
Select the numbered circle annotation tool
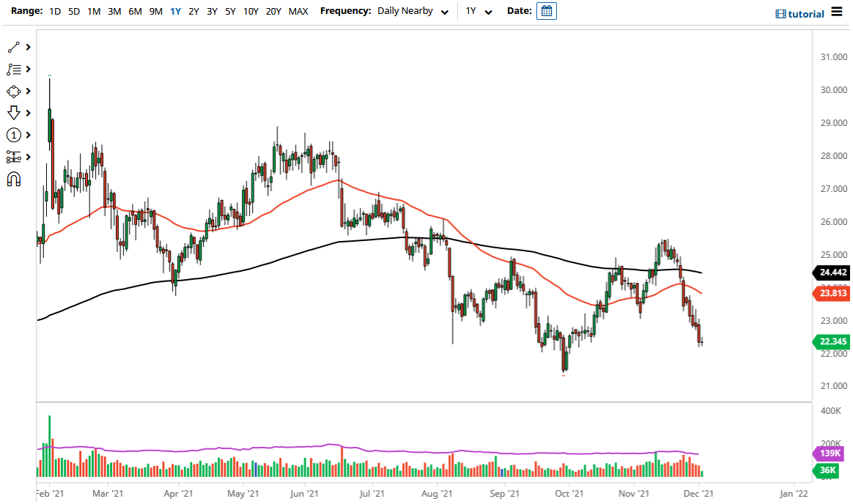(14, 135)
